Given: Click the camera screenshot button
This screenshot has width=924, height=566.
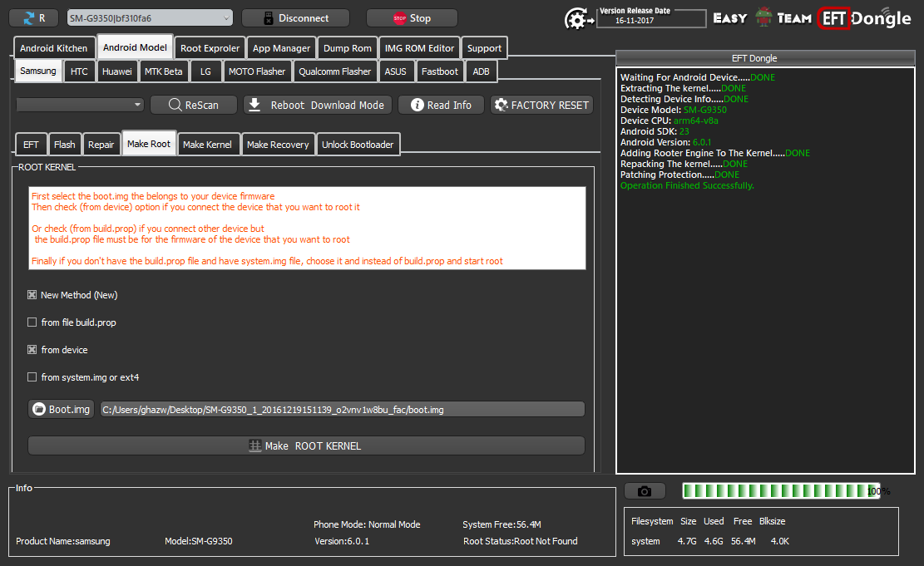Looking at the screenshot, I should coord(645,491).
